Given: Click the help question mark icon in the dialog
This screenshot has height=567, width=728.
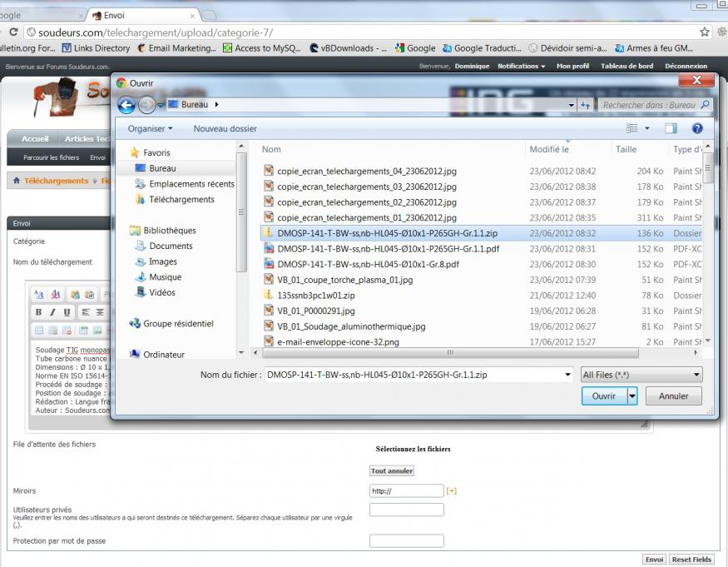Looking at the screenshot, I should (697, 129).
